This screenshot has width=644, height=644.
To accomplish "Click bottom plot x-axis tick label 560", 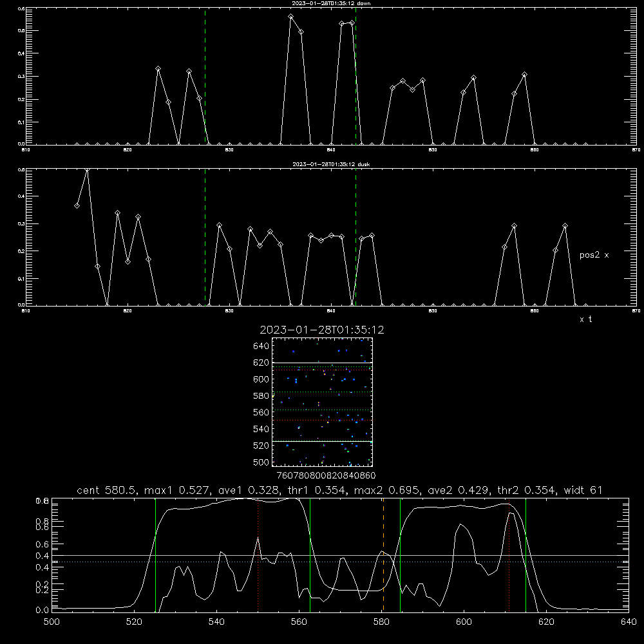I will point(299,622).
